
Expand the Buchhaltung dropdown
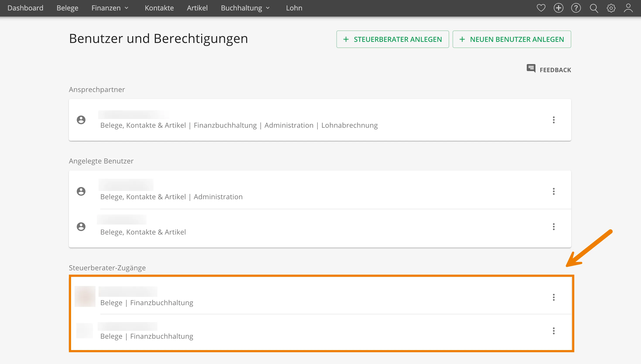click(245, 8)
